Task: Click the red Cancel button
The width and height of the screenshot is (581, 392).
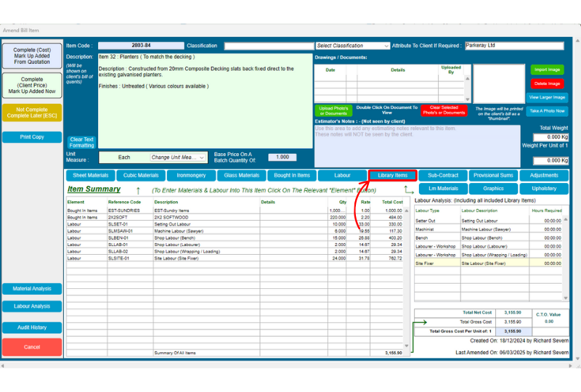Action: tap(32, 347)
